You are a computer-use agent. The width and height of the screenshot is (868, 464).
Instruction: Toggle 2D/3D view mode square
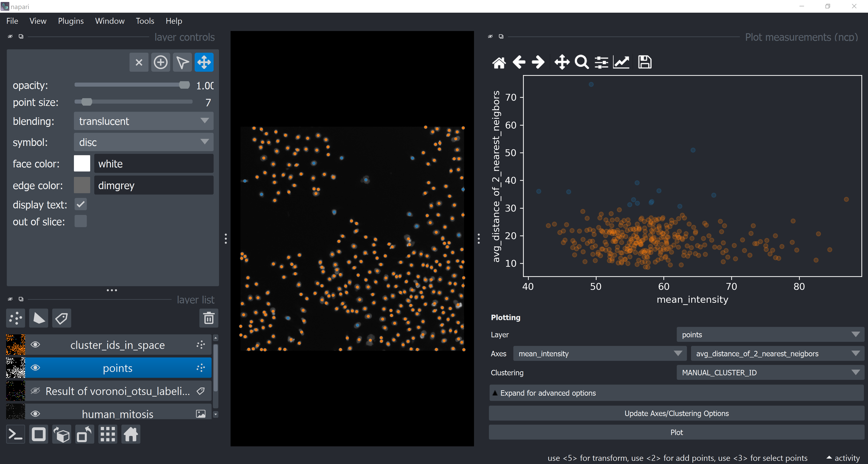coord(39,434)
